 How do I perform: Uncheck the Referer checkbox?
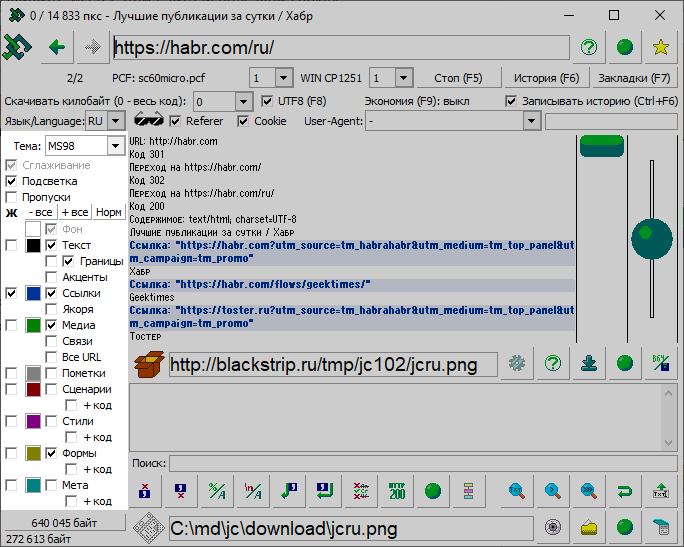pos(175,121)
